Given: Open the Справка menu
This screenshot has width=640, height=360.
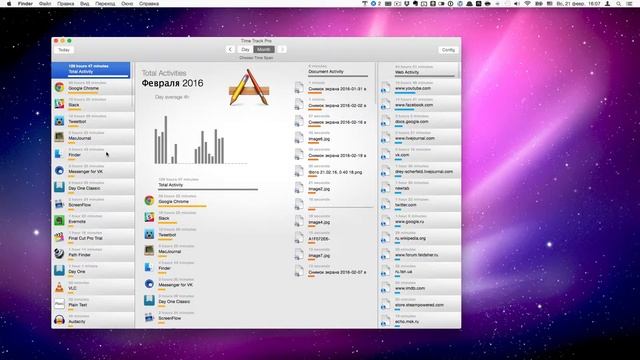Looking at the screenshot, I should tap(149, 4).
